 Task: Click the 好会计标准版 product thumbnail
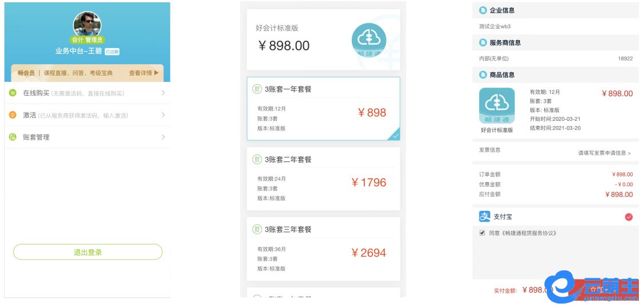[496, 106]
